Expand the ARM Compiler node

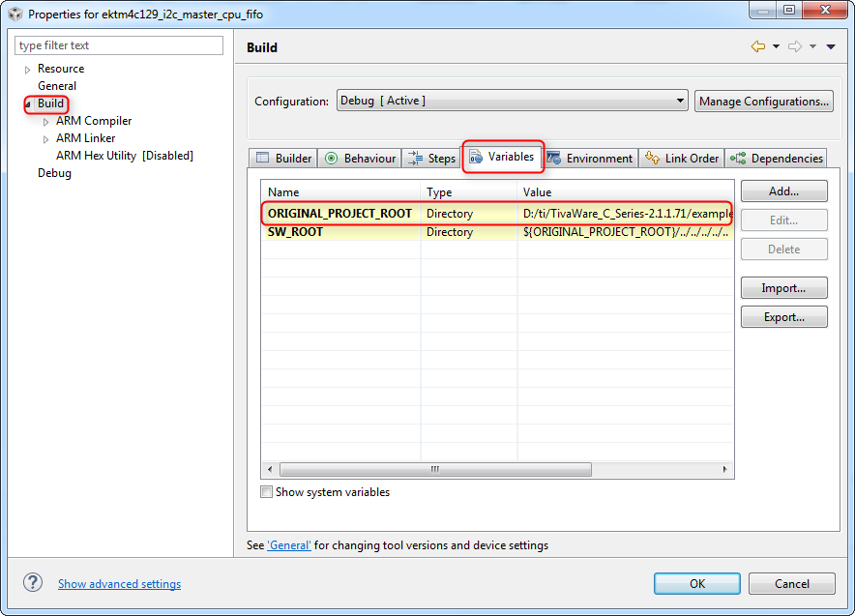45,122
